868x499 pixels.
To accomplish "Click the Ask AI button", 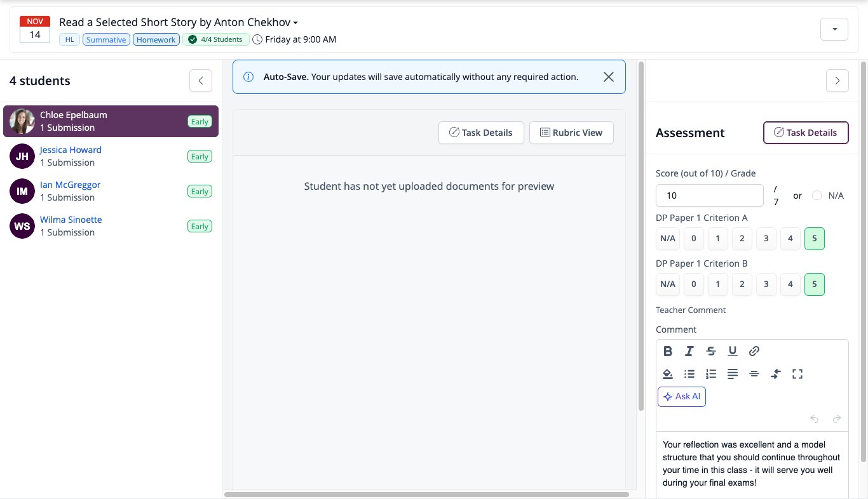I will (682, 397).
